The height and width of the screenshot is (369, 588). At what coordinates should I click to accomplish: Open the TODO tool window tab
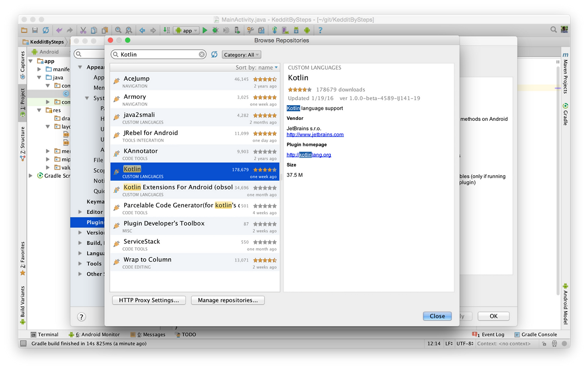tap(185, 335)
